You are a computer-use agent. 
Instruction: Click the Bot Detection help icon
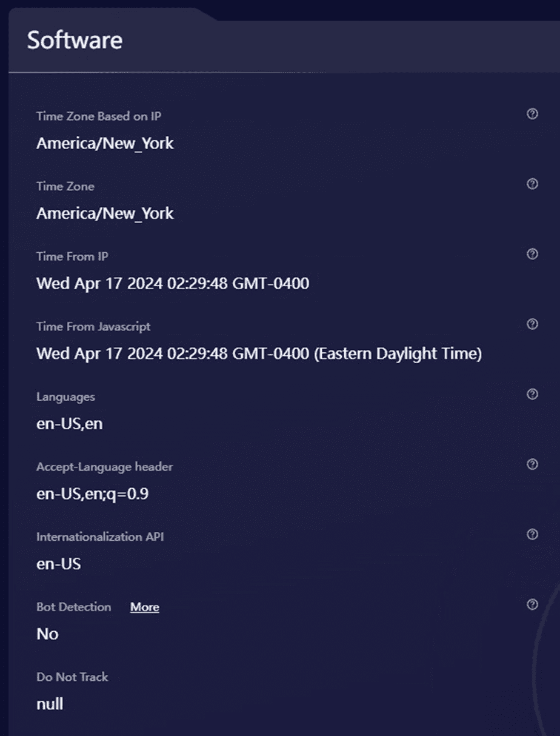[532, 604]
